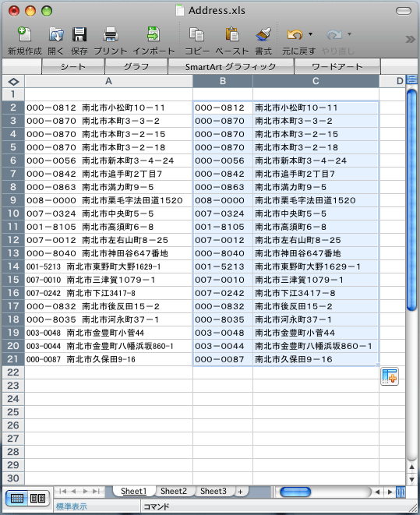The height and width of the screenshot is (515, 420).
Task: Click the 標準表示 status bar label
Action: (x=71, y=506)
